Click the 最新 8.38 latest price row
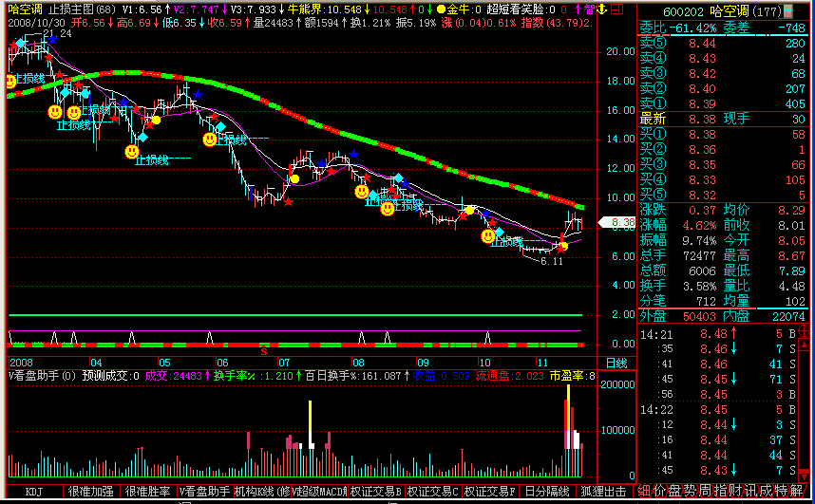The width and height of the screenshot is (815, 504). 723,119
